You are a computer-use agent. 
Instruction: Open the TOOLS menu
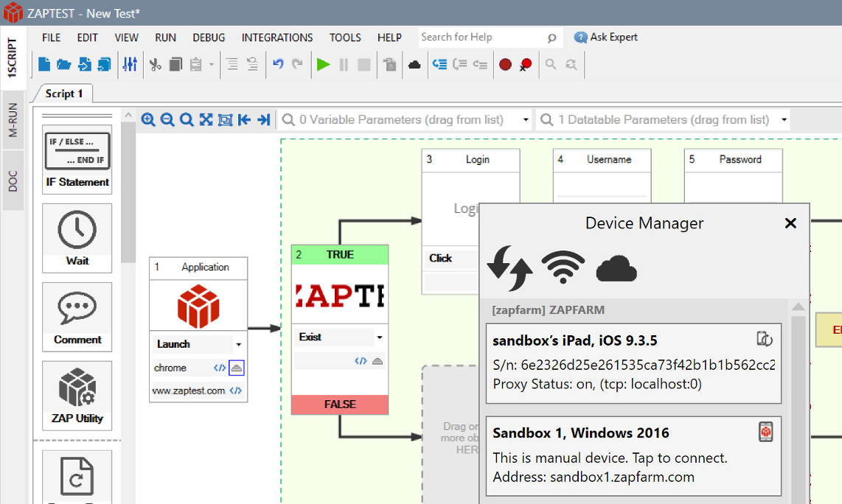coord(345,38)
